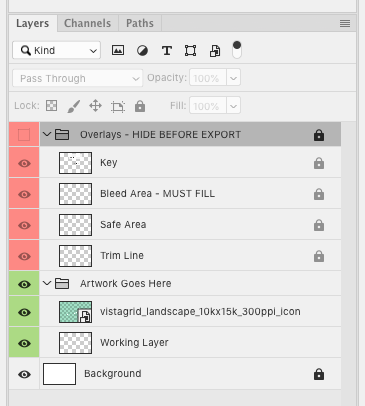The width and height of the screenshot is (365, 406).
Task: Hide the Bleed Area - MUST FILL layer
Action: click(x=24, y=194)
